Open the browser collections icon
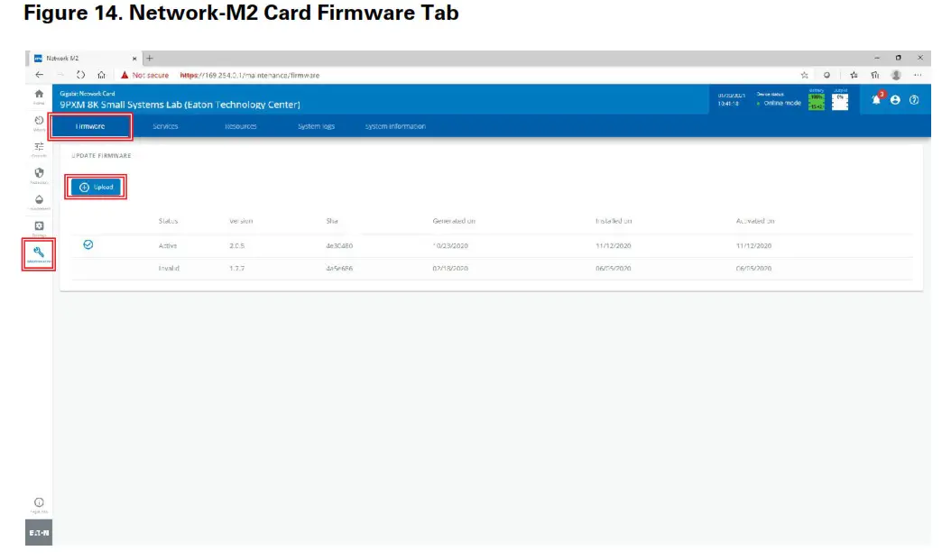 pyautogui.click(x=874, y=75)
